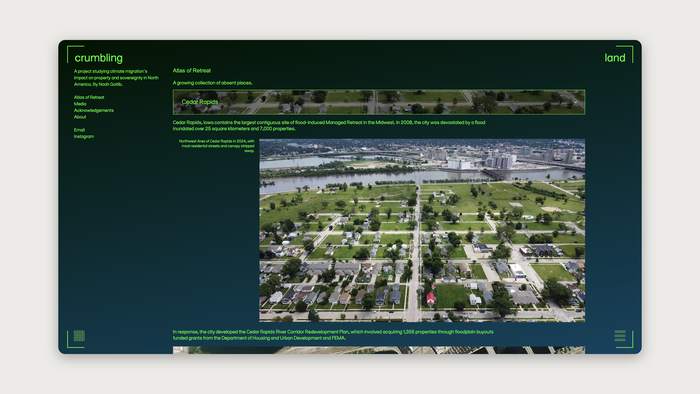
Task: Open the Media sidebar link
Action: tap(80, 104)
